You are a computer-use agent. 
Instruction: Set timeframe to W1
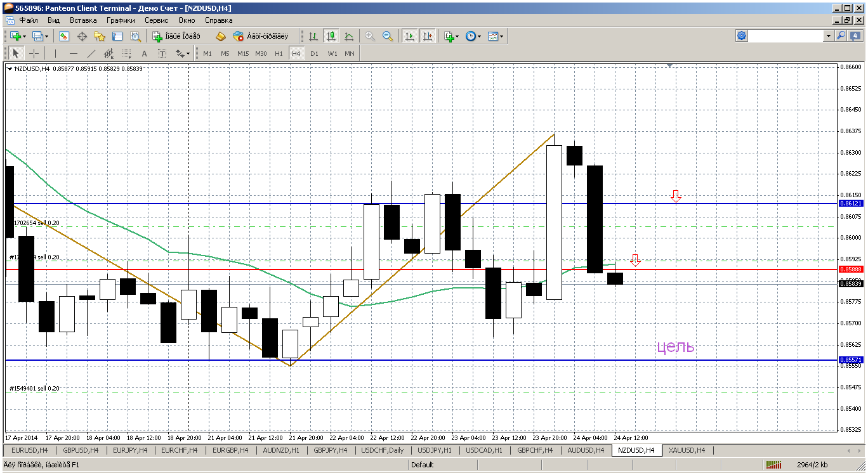coord(332,54)
